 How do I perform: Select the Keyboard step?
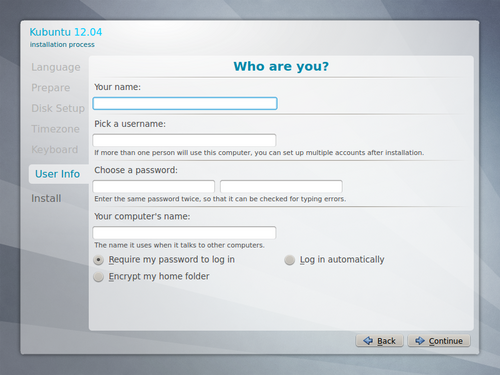[x=55, y=150]
